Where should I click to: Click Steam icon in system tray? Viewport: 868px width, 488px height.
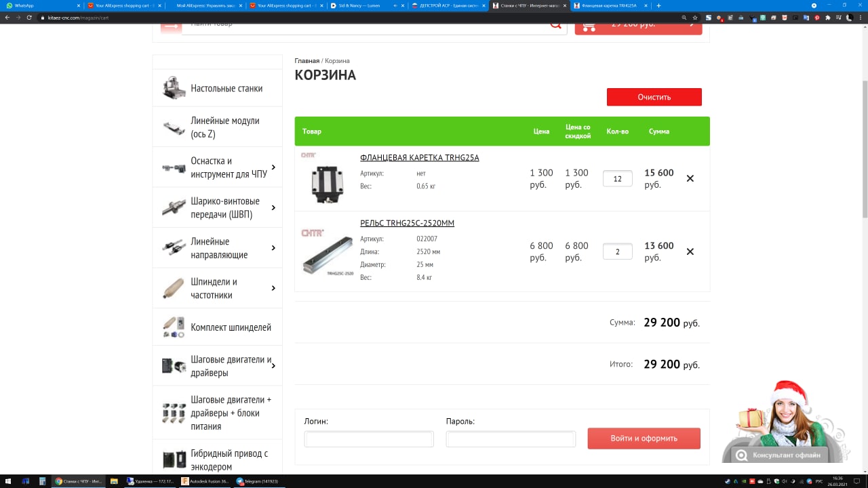[727, 481]
